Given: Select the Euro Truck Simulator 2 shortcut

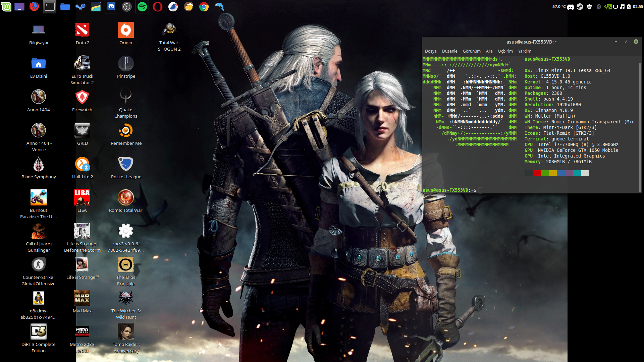Looking at the screenshot, I should 82,70.
